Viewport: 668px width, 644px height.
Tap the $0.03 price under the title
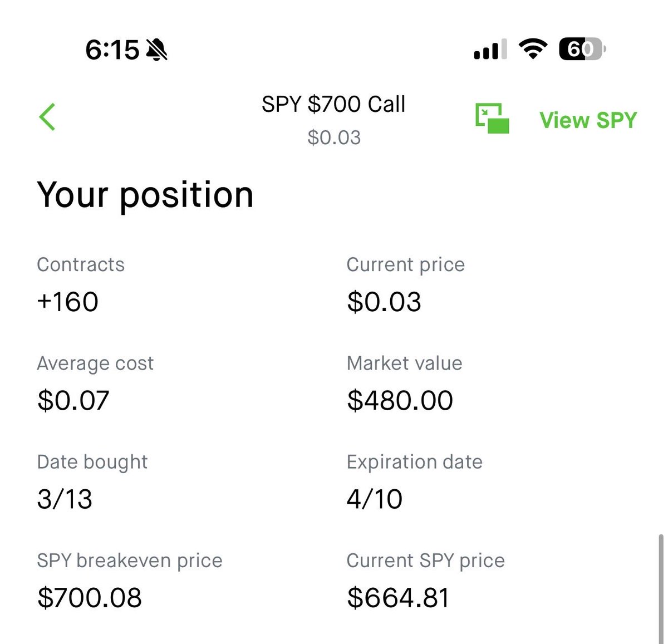coord(334,137)
